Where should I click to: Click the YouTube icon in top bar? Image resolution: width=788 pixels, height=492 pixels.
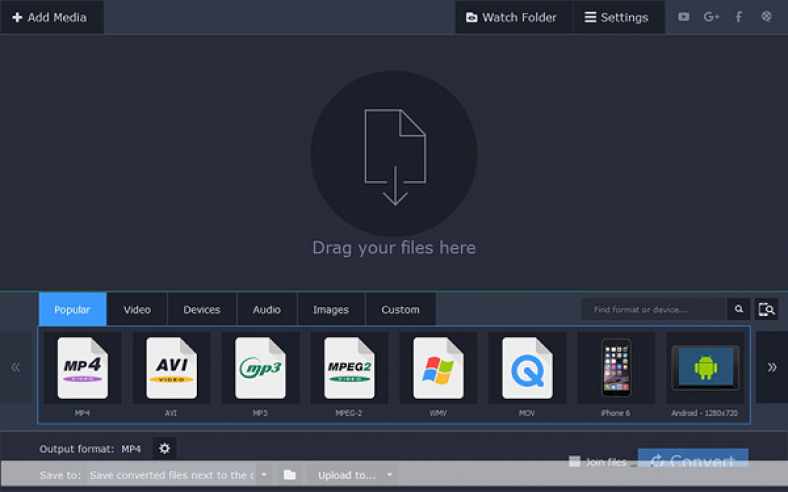pyautogui.click(x=683, y=17)
